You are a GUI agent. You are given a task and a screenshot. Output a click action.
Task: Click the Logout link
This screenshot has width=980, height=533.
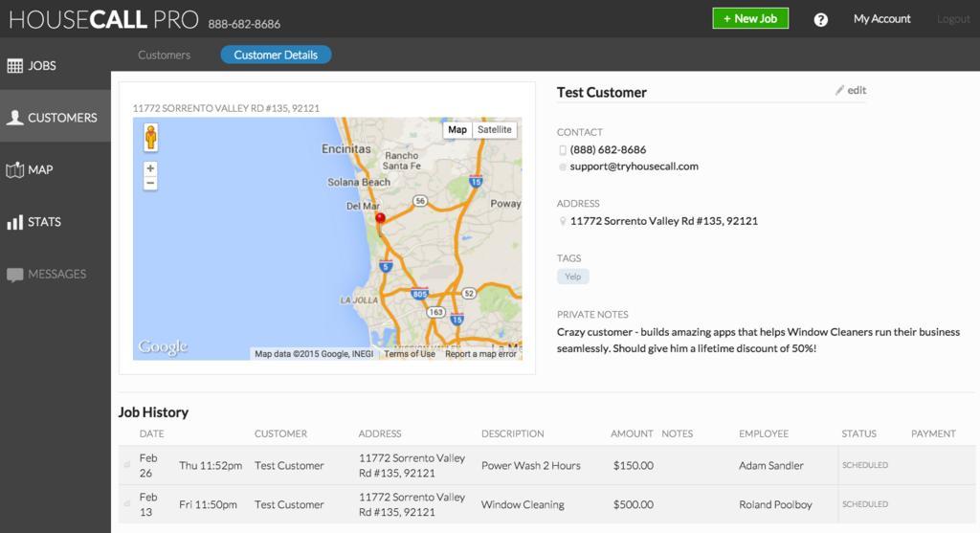pos(953,19)
